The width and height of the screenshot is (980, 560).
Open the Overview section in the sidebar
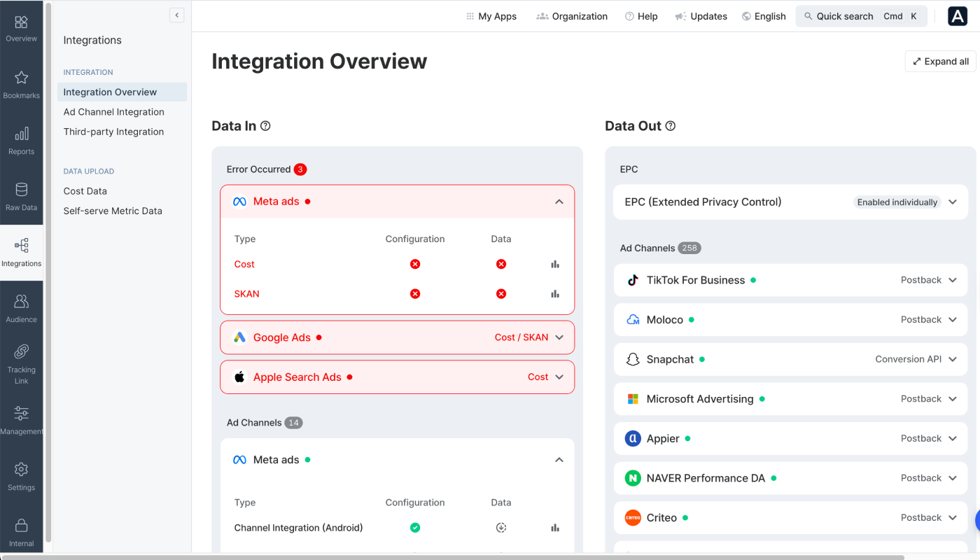tap(21, 29)
